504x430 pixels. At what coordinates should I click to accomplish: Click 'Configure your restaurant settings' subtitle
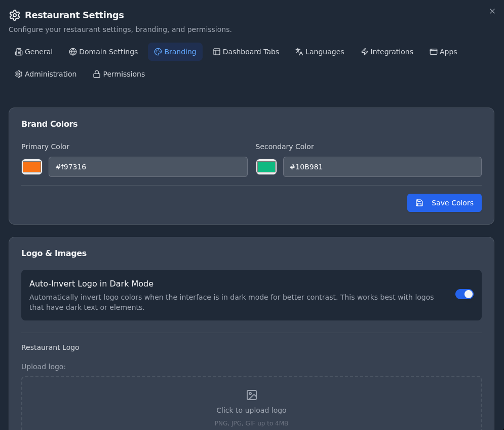(x=120, y=29)
